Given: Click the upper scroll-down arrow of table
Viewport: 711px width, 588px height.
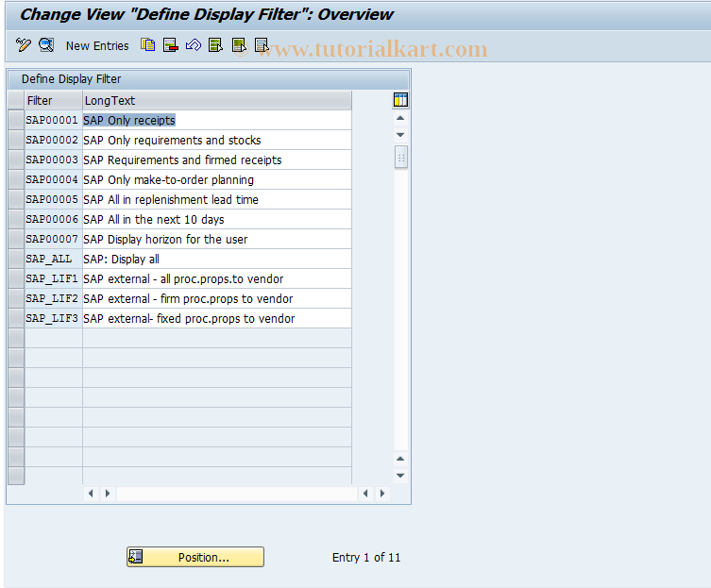Looking at the screenshot, I should tap(400, 135).
